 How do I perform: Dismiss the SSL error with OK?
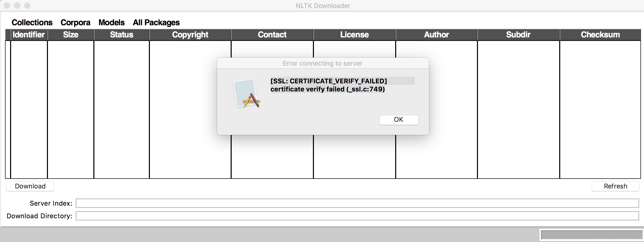[399, 120]
